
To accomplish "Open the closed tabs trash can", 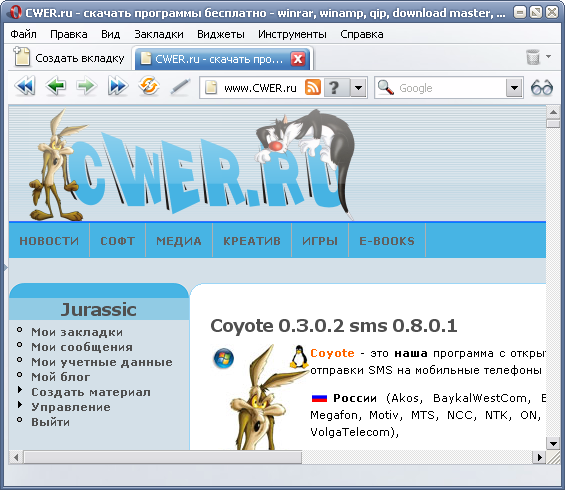I will (533, 57).
